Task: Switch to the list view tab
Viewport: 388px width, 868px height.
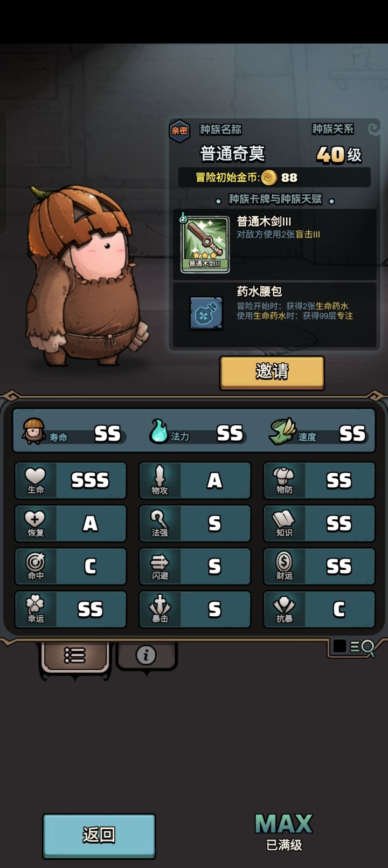Action: [x=75, y=656]
